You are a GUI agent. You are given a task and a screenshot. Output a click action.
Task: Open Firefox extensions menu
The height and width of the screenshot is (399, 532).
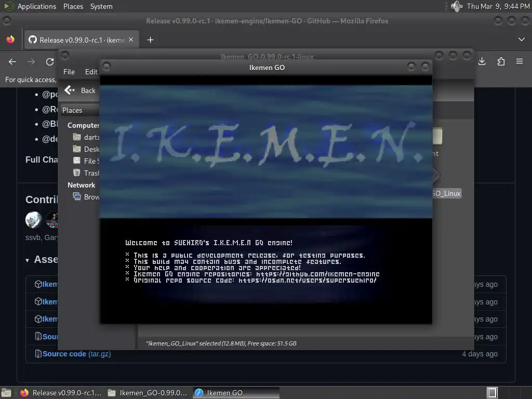(501, 61)
